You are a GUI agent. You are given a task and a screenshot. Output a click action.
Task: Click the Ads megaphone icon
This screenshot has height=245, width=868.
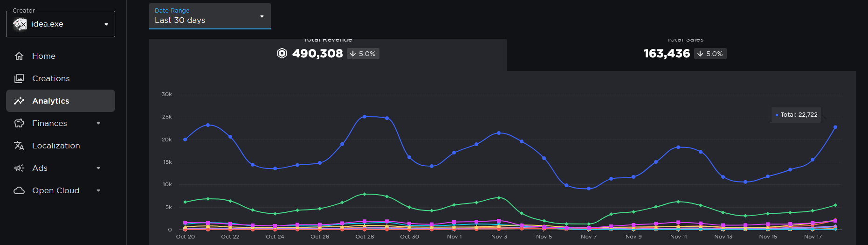click(19, 168)
